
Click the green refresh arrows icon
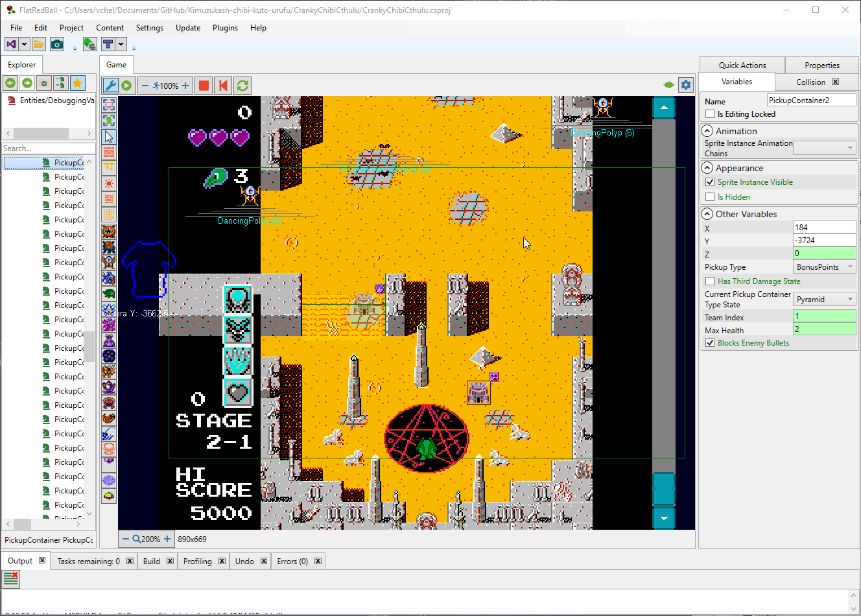(x=242, y=86)
